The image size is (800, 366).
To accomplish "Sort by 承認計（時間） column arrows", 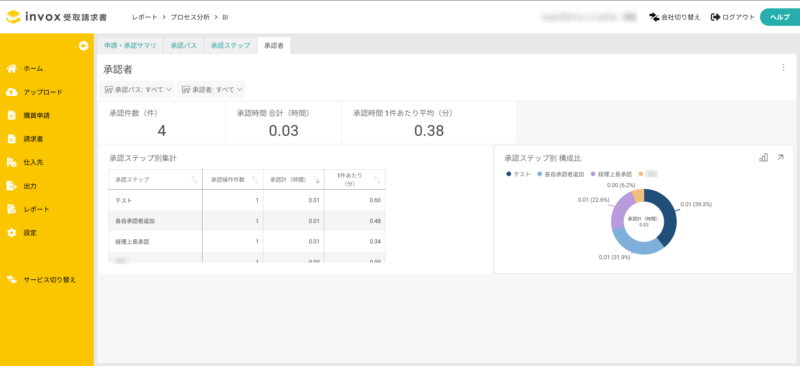I will 316,180.
